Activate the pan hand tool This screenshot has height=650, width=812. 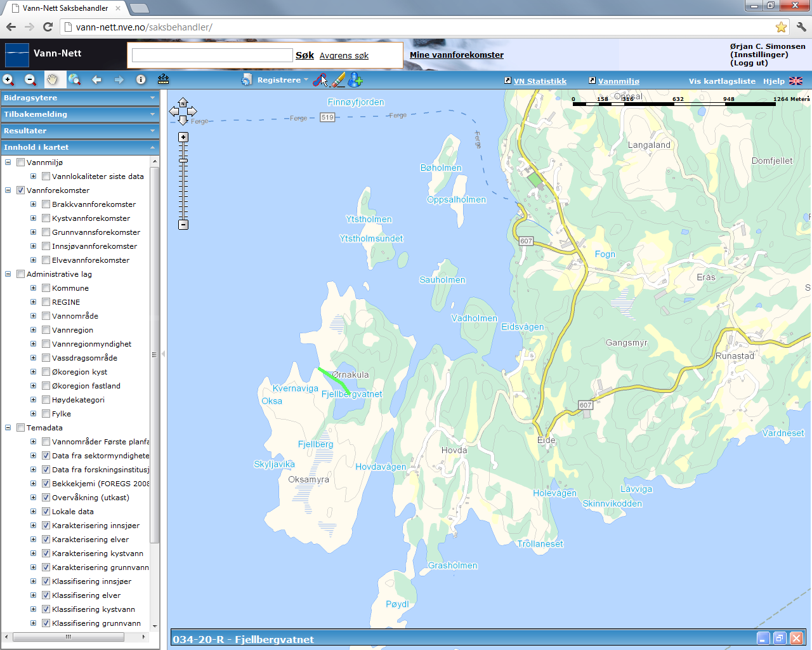tap(52, 80)
